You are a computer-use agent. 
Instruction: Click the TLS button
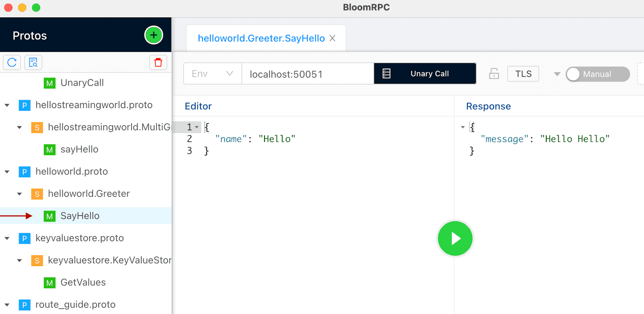click(x=523, y=74)
